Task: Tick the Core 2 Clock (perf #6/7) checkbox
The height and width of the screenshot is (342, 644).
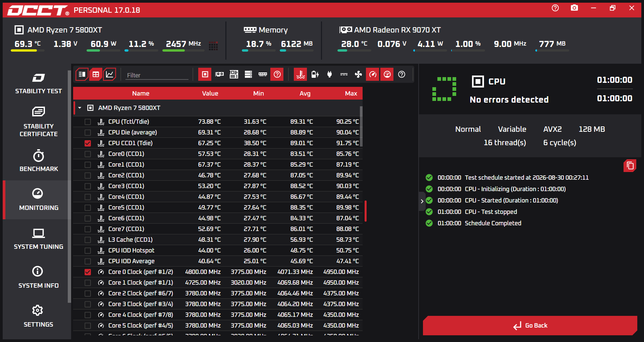Action: 88,293
